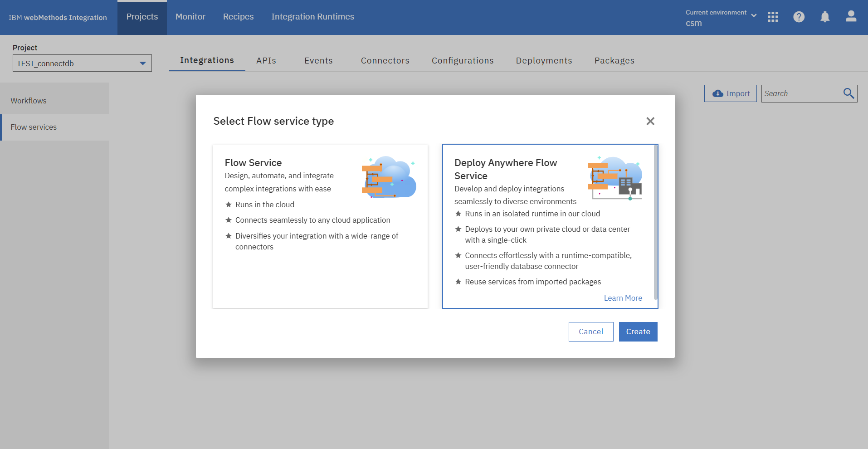Click the Deploy Anywhere card scrollbar
868x449 pixels.
(x=656, y=222)
